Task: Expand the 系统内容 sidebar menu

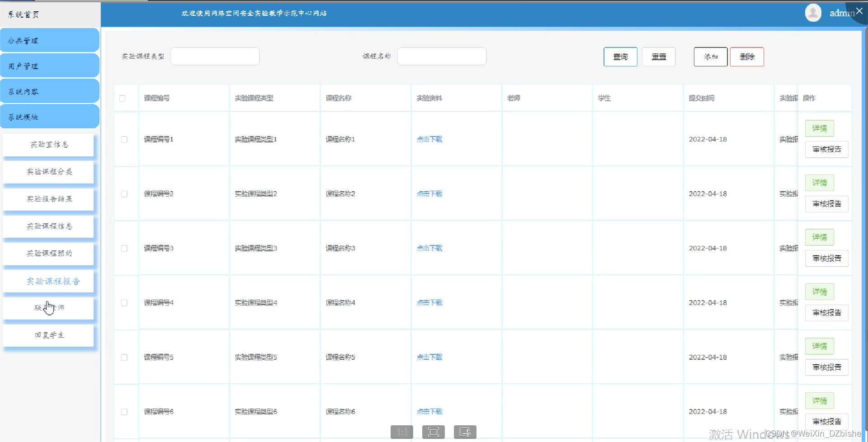Action: [50, 91]
